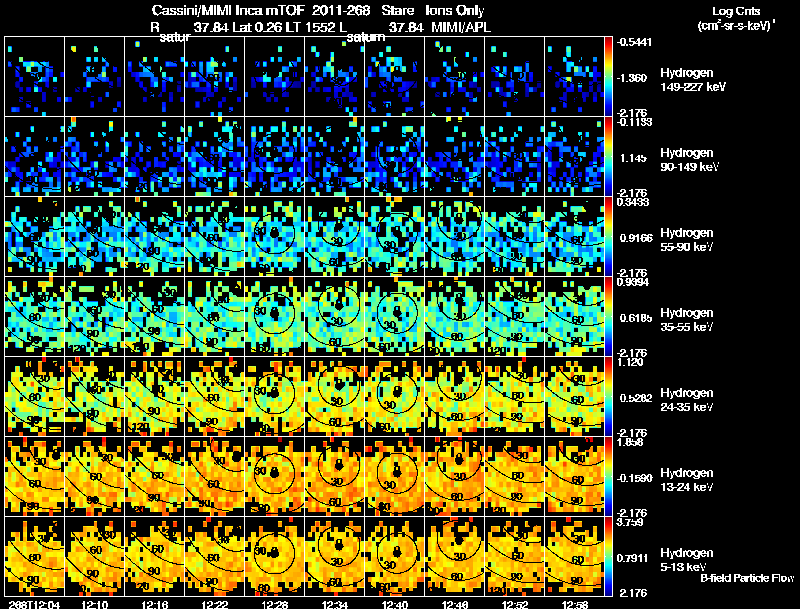Open the 5-13 keV image panel at 12:28
The image size is (800, 609).
pos(274,556)
